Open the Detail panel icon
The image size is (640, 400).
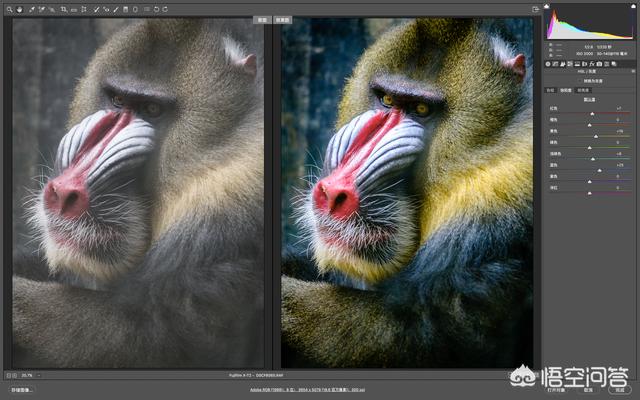click(562, 64)
